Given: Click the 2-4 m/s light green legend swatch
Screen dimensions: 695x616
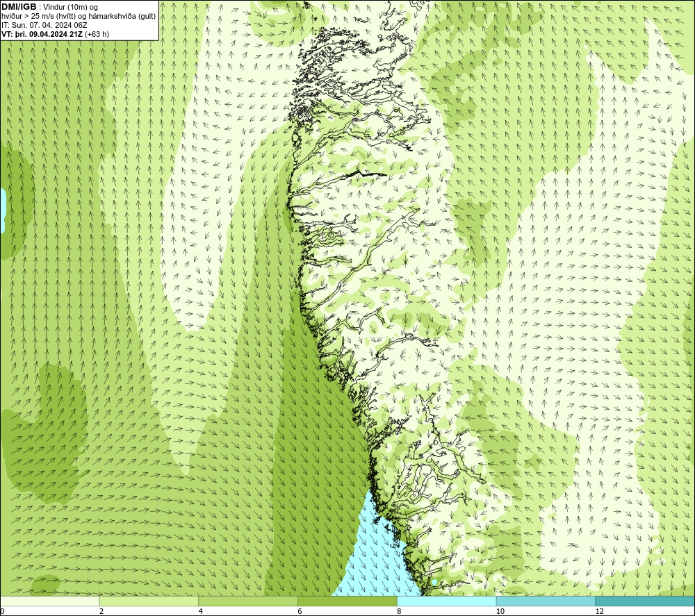Looking at the screenshot, I should pyautogui.click(x=149, y=601).
